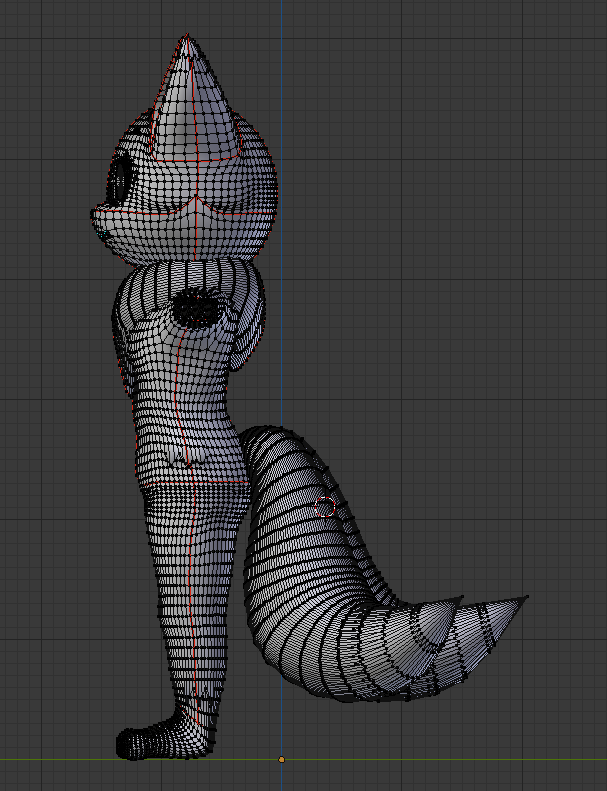
Task: Select the rightmost pointed tip of the tail
Action: (526, 597)
